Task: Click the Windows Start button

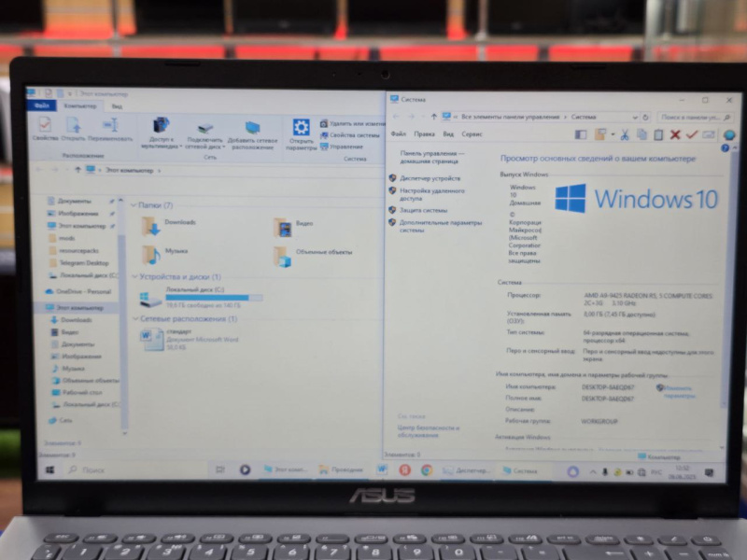Action: pos(49,470)
